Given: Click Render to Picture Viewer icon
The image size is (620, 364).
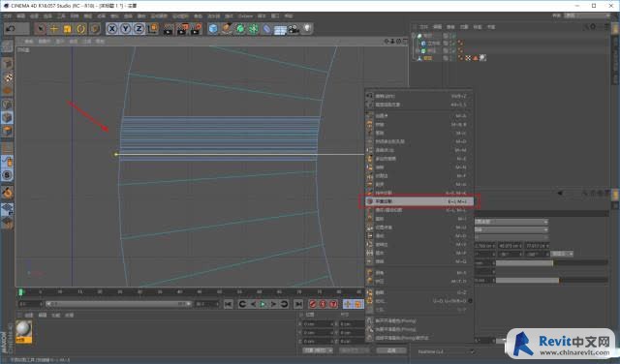Looking at the screenshot, I should point(182,29).
